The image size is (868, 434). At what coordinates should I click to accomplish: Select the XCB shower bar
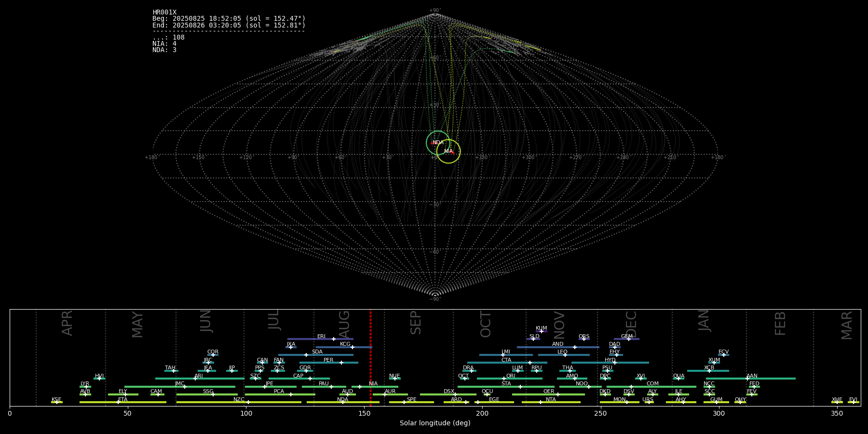(708, 371)
